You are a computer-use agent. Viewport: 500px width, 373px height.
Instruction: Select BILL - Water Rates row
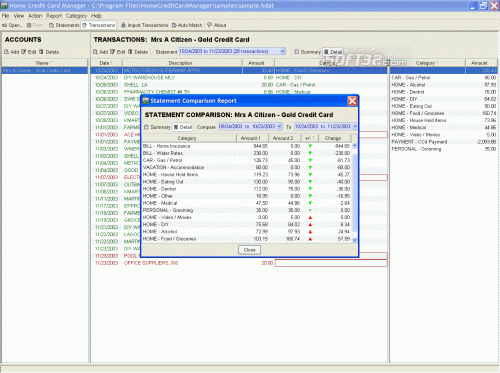247,153
